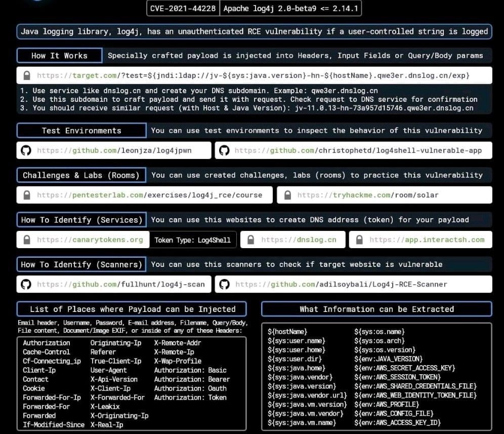Select the If-Modified-Since header entry

(54, 425)
